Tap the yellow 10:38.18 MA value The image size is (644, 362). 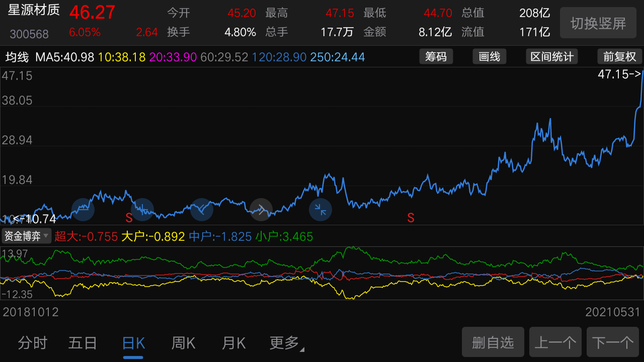(x=122, y=57)
